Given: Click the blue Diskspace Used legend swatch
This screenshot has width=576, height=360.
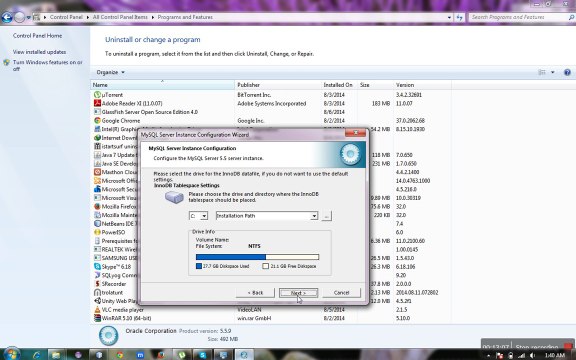Looking at the screenshot, I should click(x=199, y=266).
